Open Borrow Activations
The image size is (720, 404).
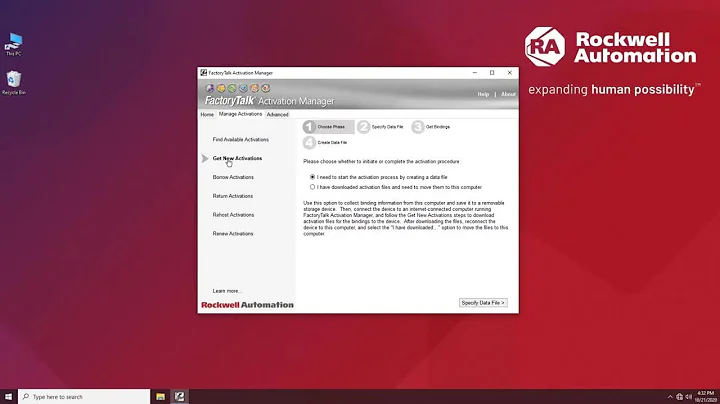point(233,177)
